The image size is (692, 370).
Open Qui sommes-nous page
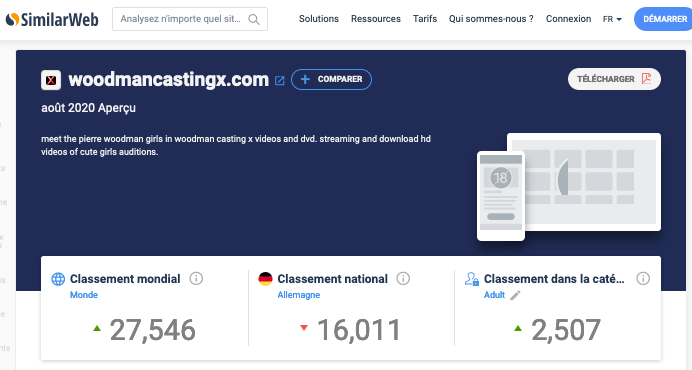[491, 19]
